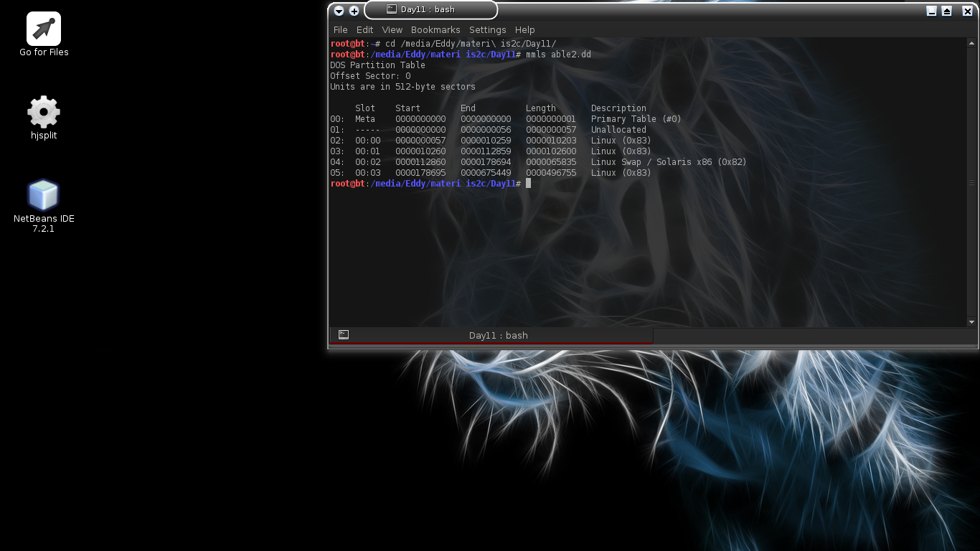Maximize the Konsole window
This screenshot has width=980, height=551.
coord(948,11)
